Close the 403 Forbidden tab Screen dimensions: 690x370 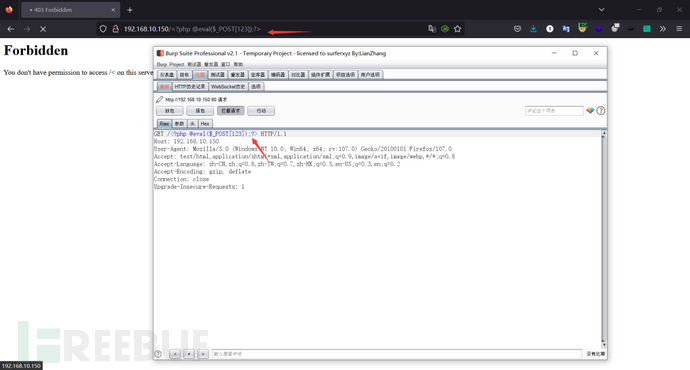click(x=113, y=10)
